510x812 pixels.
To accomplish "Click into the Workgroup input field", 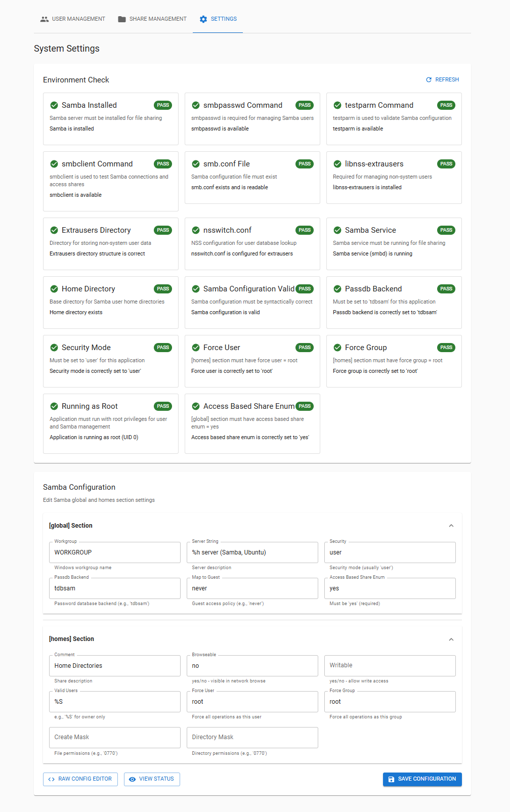I will click(x=114, y=552).
